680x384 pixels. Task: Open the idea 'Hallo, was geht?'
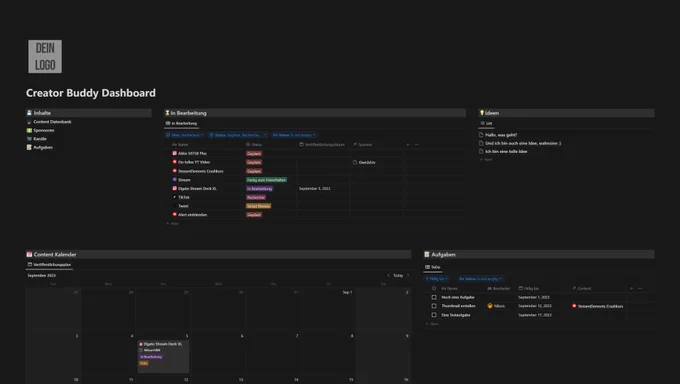pos(501,135)
